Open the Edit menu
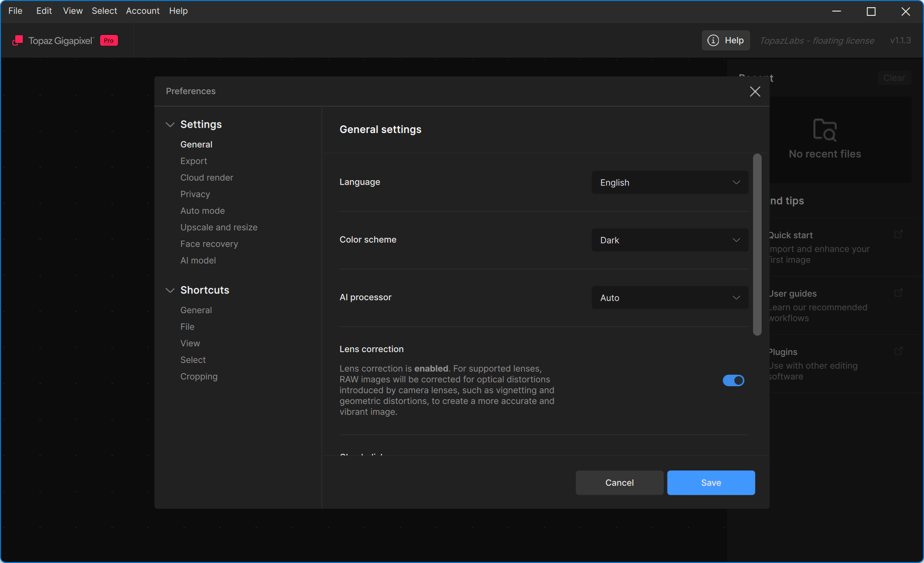The height and width of the screenshot is (563, 924). pos(44,11)
